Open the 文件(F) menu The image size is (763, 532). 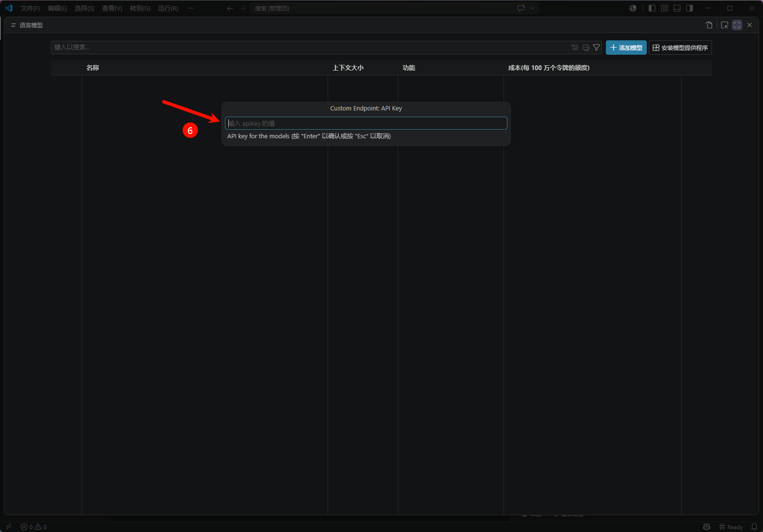tap(30, 8)
